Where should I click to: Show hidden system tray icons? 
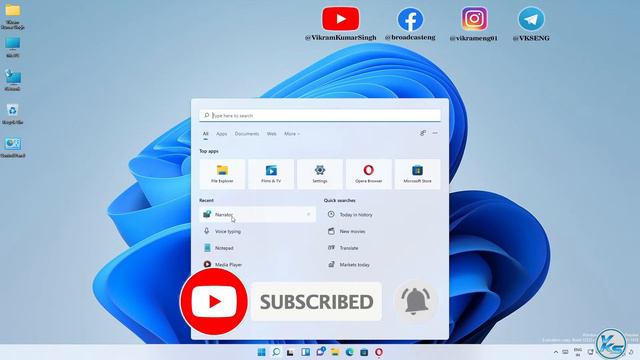556,352
